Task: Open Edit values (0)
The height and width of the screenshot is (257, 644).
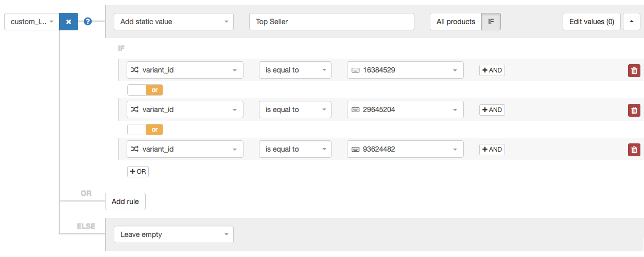Action: (x=591, y=22)
